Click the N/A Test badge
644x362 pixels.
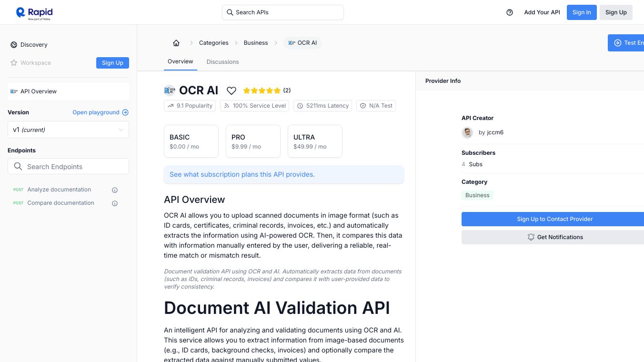coord(376,106)
